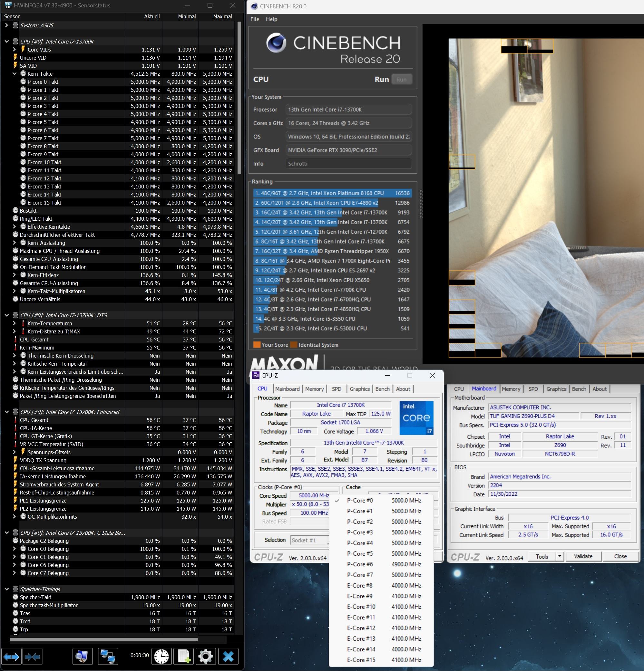Viewport: 644px width, 671px height.
Task: Click the network remote monitors icon
Action: (x=108, y=657)
